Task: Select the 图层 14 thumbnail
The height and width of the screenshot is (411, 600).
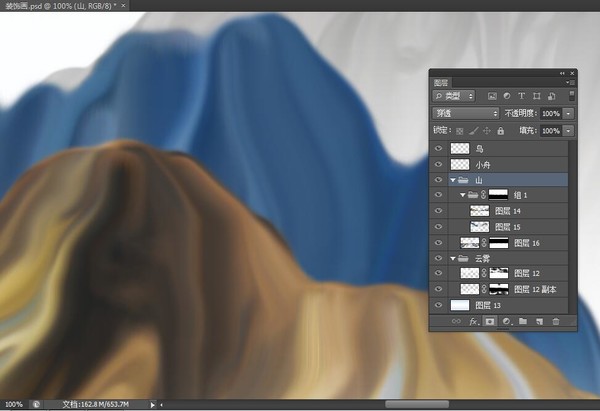Action: pos(479,211)
